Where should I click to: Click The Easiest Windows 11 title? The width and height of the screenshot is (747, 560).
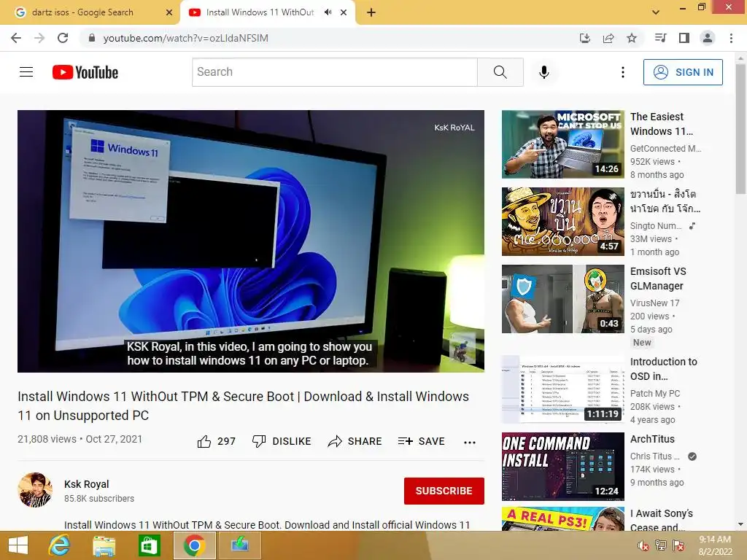[x=661, y=124]
